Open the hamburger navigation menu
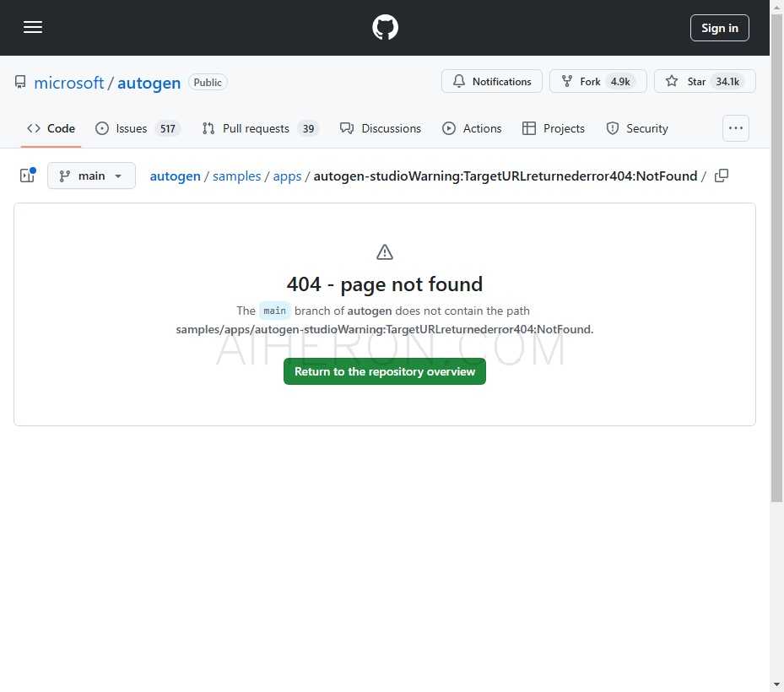This screenshot has width=784, height=692. (33, 27)
